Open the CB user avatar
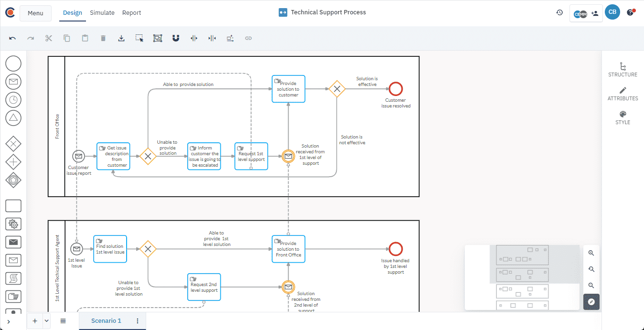The width and height of the screenshot is (644, 330). tap(612, 12)
